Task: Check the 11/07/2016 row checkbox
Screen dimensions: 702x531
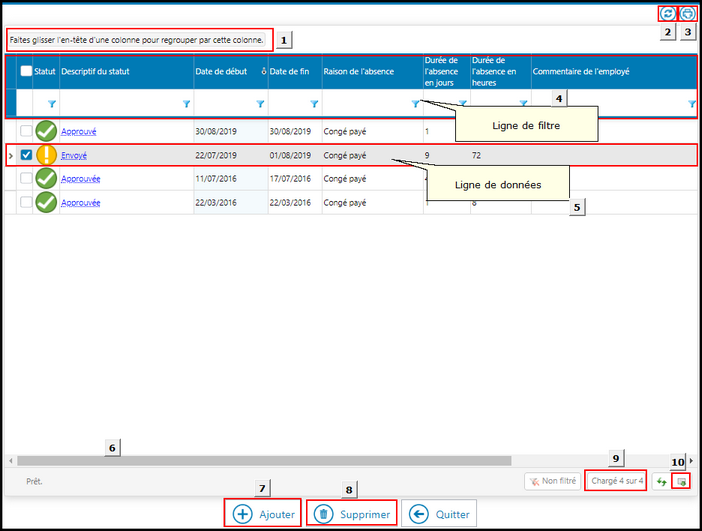Action: [26, 178]
